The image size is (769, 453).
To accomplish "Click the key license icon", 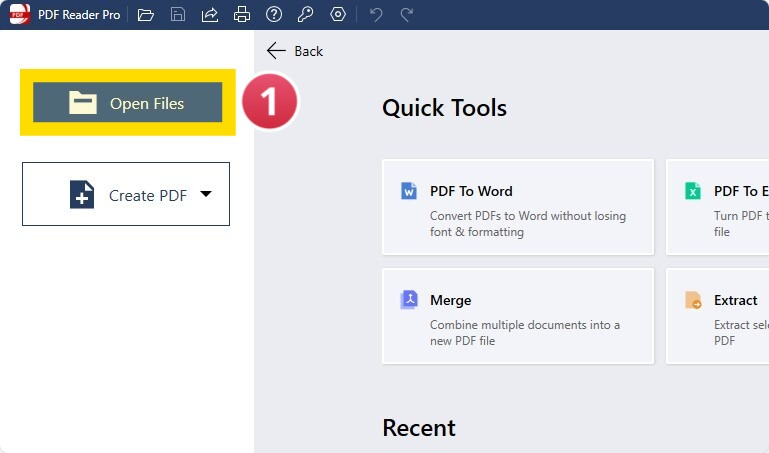I will [305, 14].
